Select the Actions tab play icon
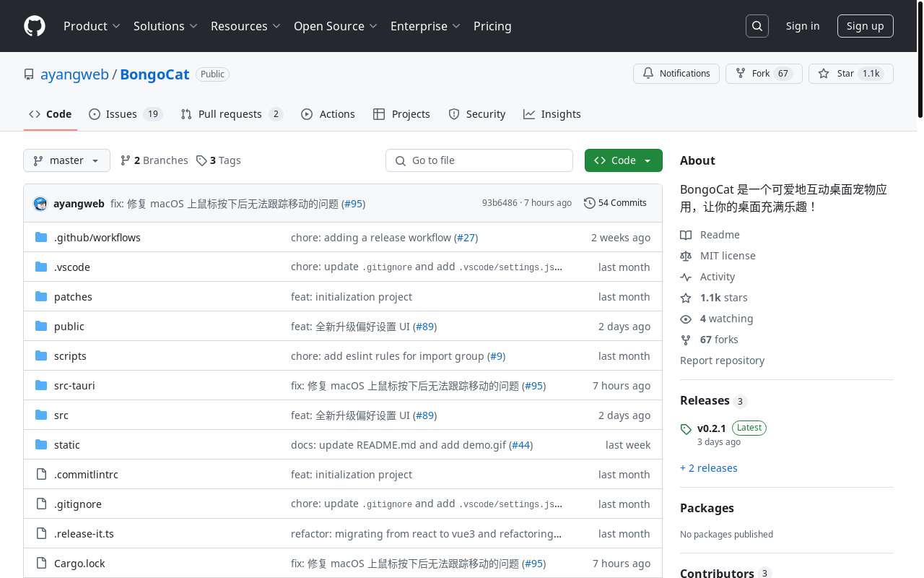Image resolution: width=924 pixels, height=578 pixels. (x=307, y=114)
